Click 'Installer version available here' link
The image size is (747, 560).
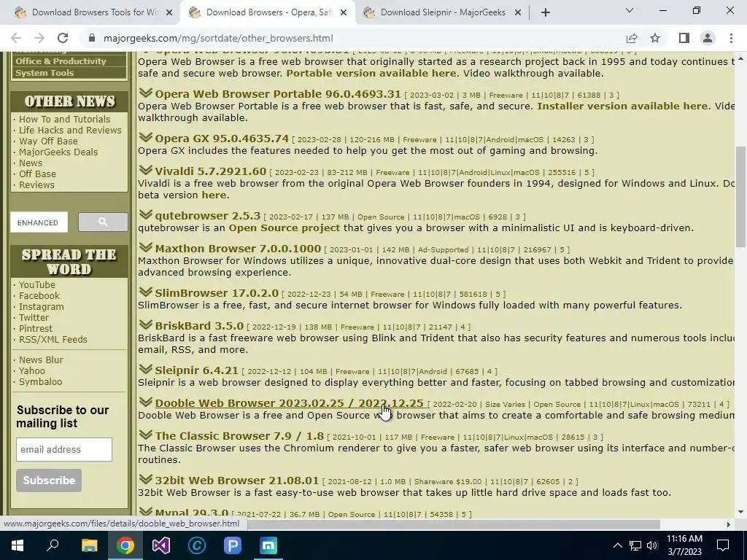tap(622, 106)
